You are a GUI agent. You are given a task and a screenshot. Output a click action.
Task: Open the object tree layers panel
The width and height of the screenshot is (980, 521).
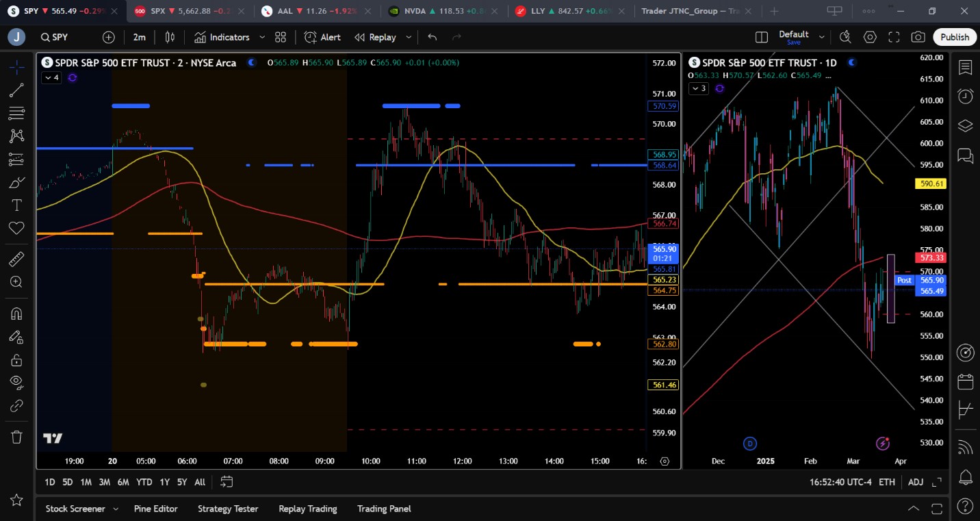tap(966, 126)
